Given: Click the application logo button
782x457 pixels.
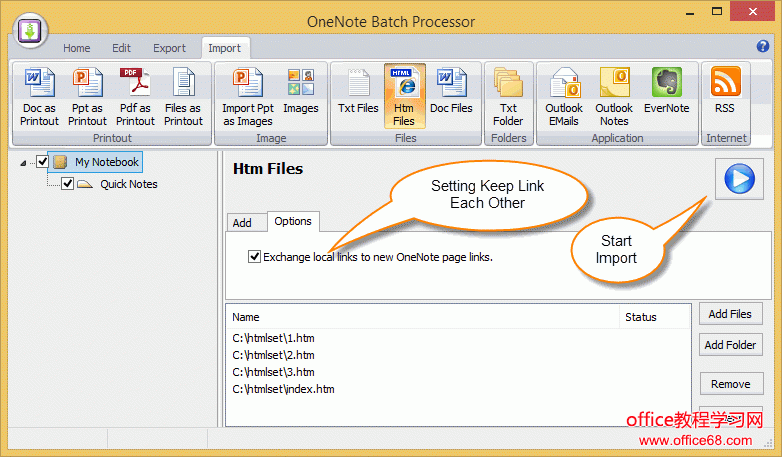Looking at the screenshot, I should [30, 31].
